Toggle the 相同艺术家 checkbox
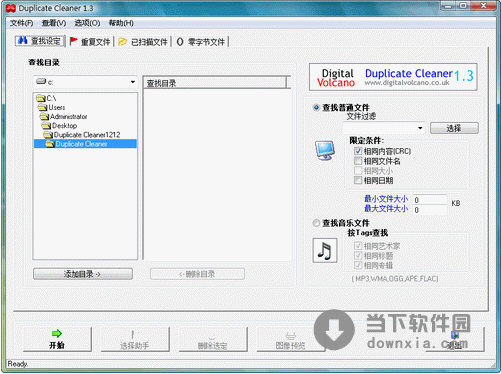Screen dimensions: 501x374 point(358,246)
